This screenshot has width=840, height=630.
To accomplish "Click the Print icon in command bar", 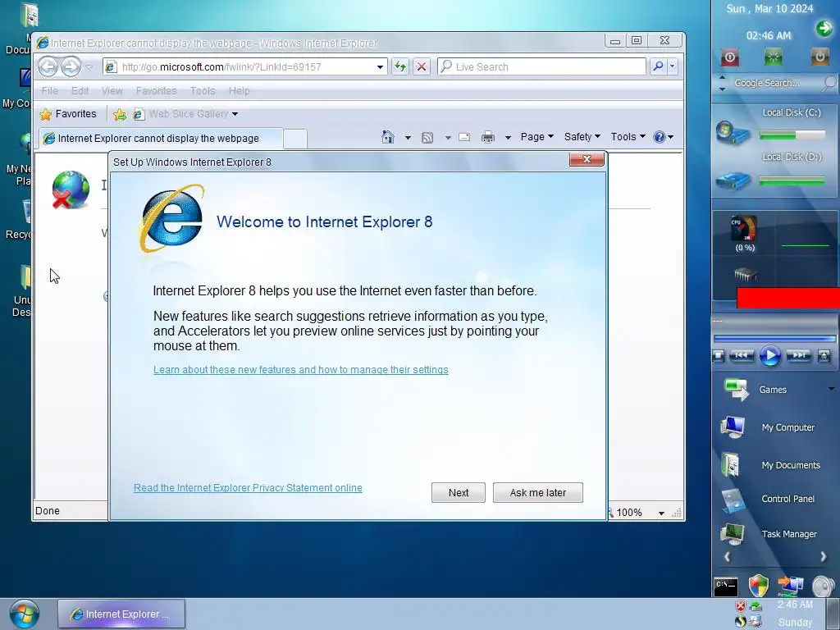I will (x=487, y=138).
